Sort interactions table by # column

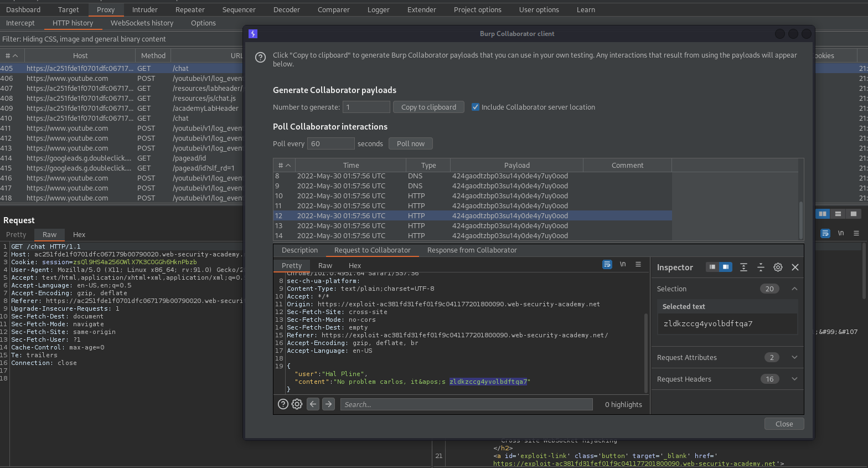(x=285, y=165)
